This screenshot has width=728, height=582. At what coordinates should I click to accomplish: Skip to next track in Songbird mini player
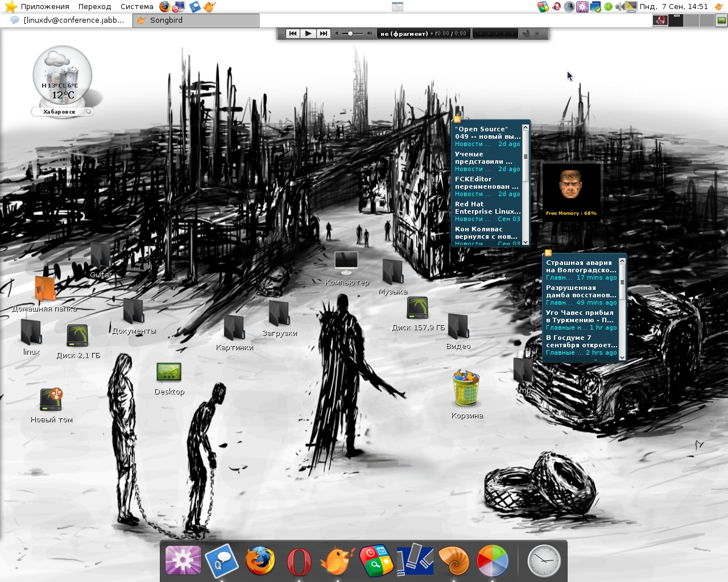click(x=323, y=34)
